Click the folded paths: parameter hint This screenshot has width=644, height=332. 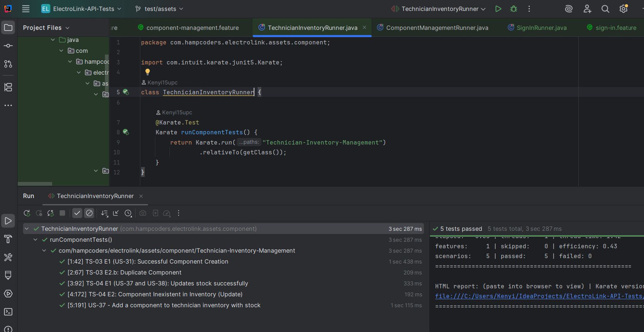249,142
